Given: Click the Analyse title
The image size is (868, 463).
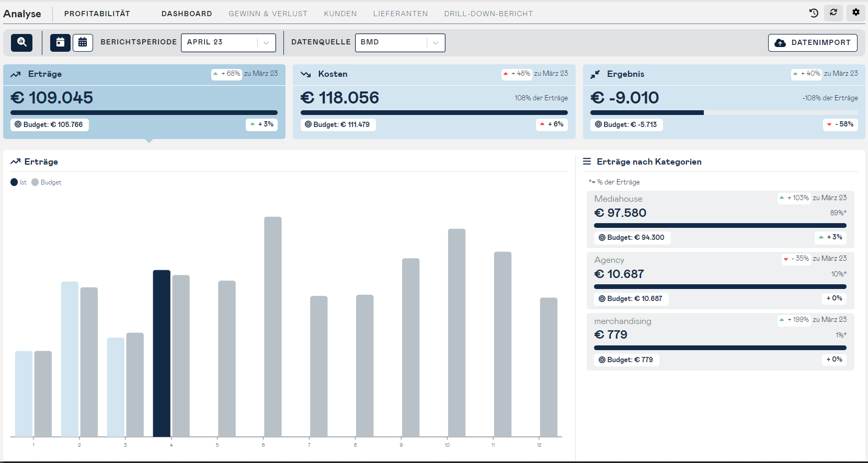Looking at the screenshot, I should tap(22, 14).
